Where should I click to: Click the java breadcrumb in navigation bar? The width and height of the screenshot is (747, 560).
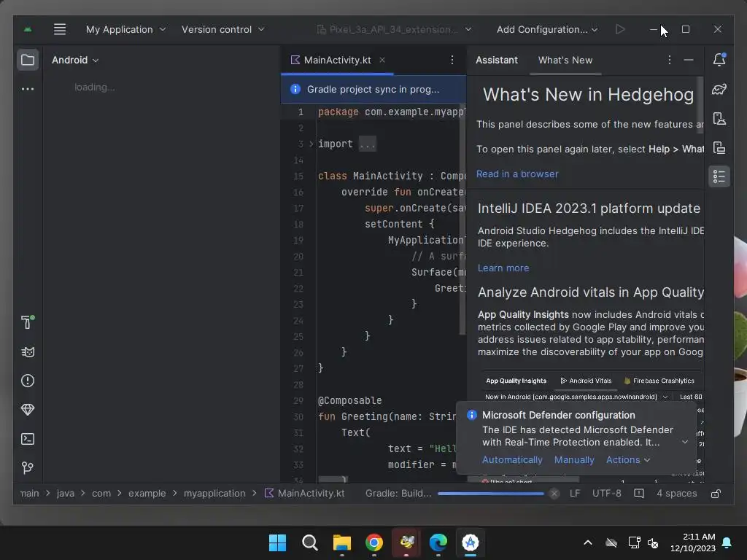65,494
